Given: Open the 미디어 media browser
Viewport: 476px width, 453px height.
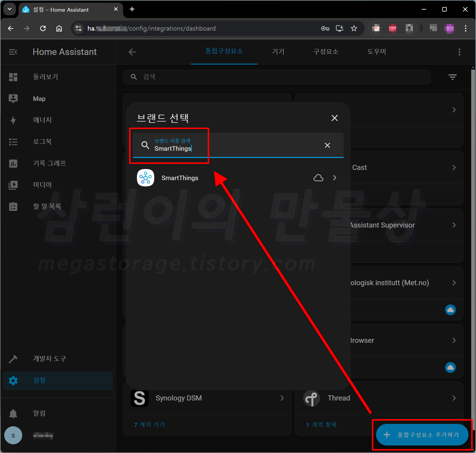Looking at the screenshot, I should 58,185.
